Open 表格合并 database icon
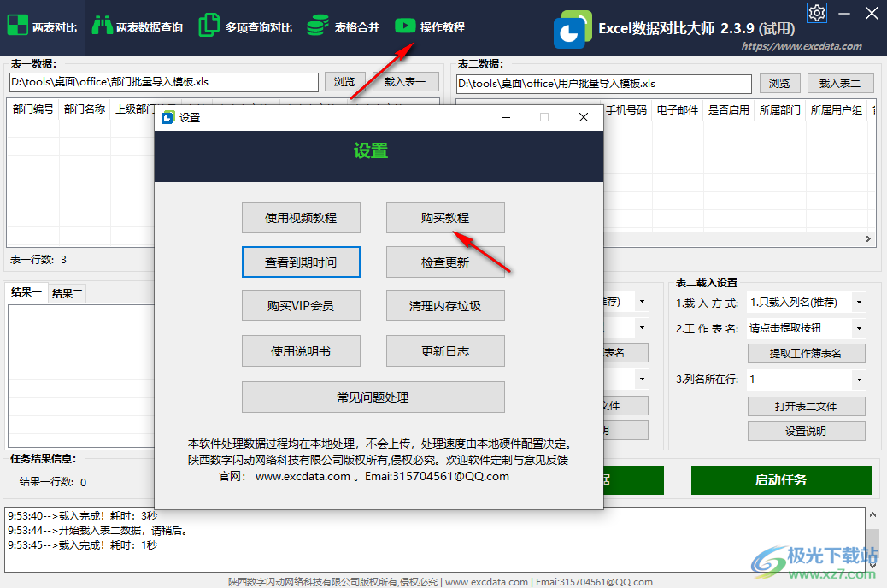Viewport: 887px width, 588px height. click(317, 26)
